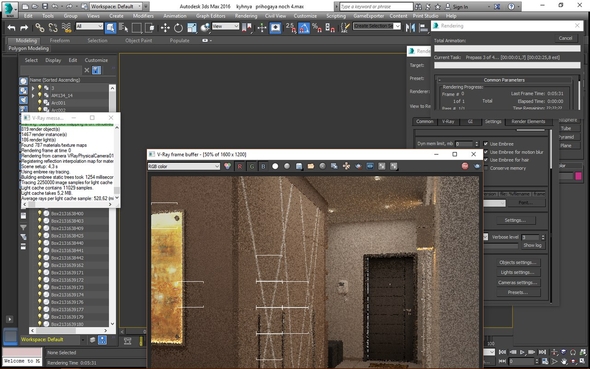Viewport: 590px width, 369px height.
Task: Click the Redo arrow in main toolbar
Action: (x=24, y=27)
